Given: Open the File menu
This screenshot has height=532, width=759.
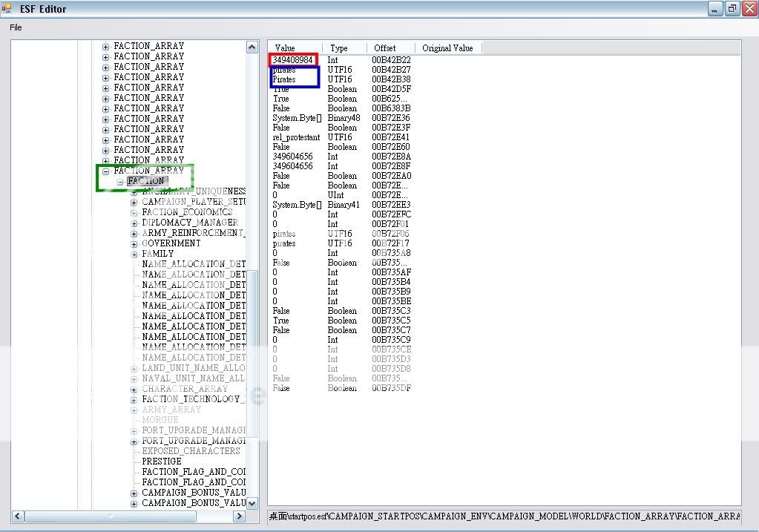Looking at the screenshot, I should coord(16,27).
